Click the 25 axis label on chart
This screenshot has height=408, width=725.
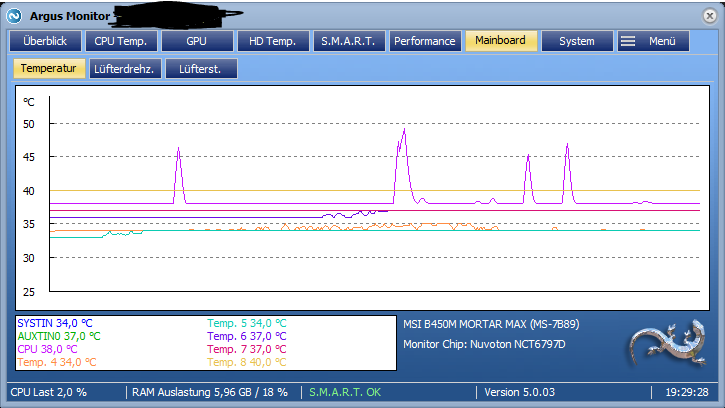click(29, 292)
